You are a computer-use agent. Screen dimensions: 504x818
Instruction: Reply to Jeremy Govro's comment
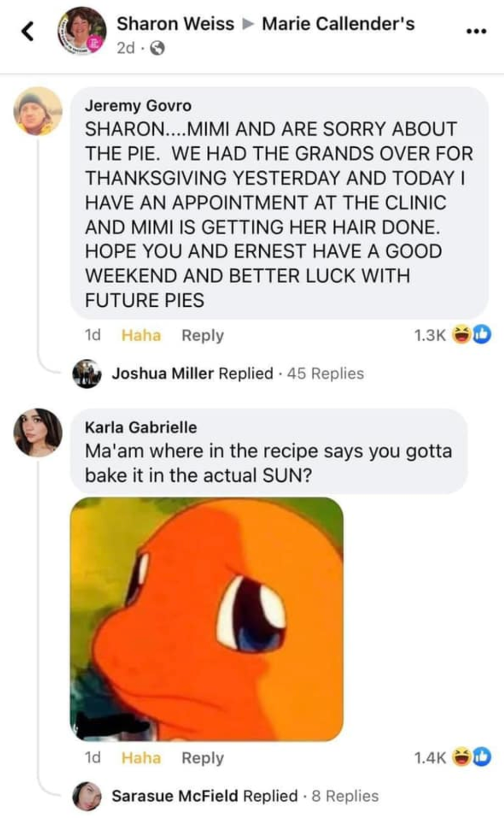pos(203,335)
